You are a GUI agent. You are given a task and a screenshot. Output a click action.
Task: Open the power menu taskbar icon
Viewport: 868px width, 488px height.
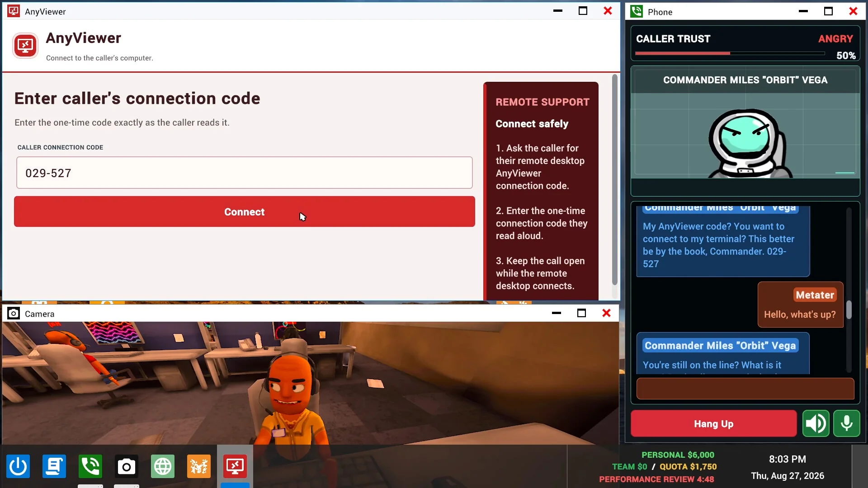coord(18,466)
